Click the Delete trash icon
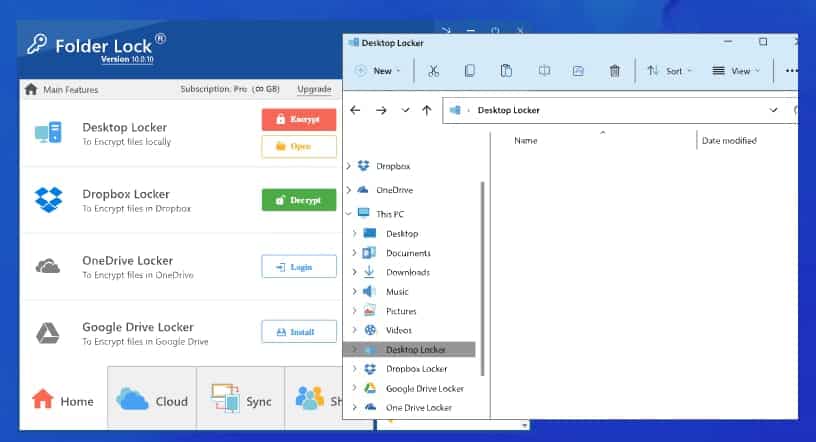Viewport: 816px width, 442px height. pos(615,71)
